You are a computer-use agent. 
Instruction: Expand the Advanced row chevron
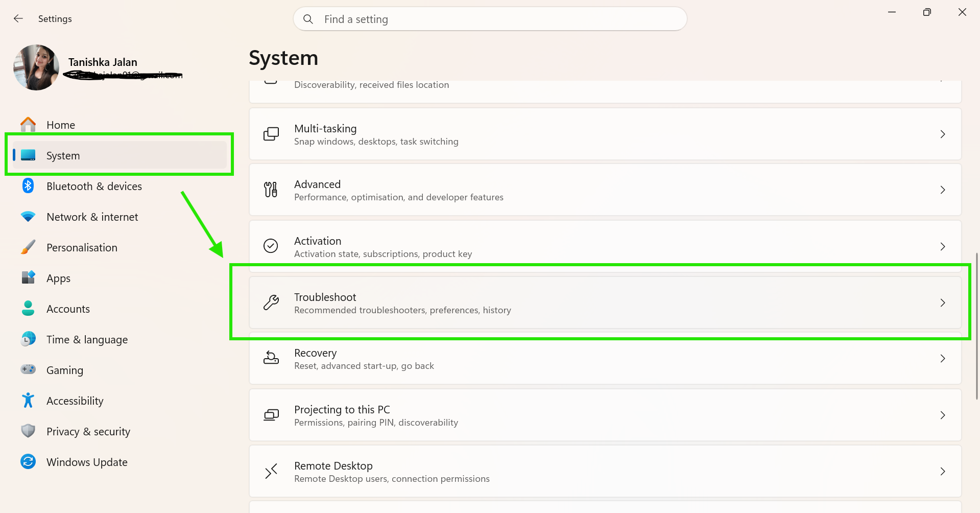tap(943, 190)
